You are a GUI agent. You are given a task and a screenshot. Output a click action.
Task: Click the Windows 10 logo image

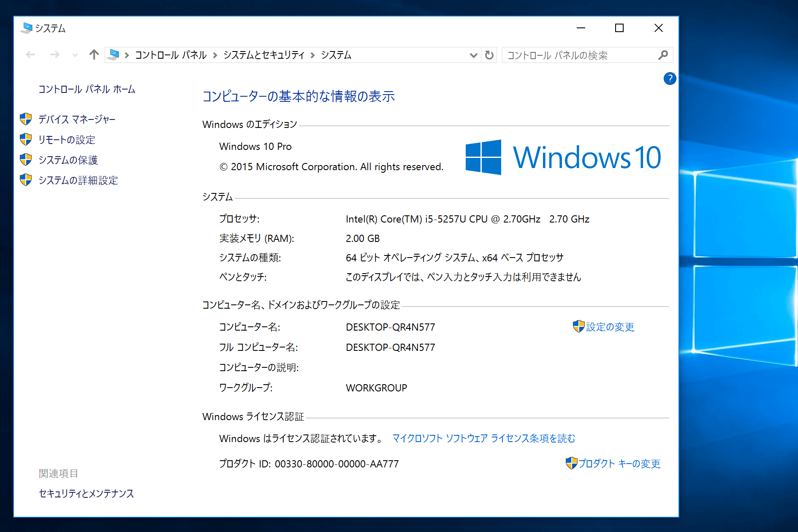coord(563,157)
